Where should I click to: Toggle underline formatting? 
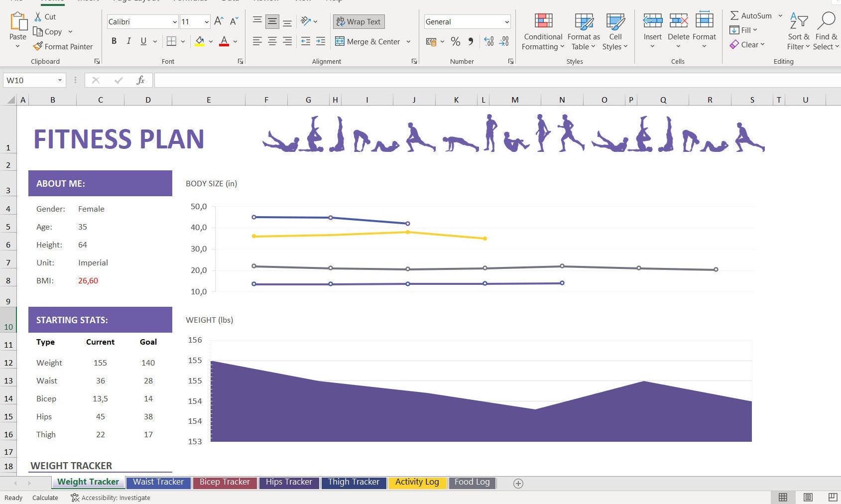pos(143,41)
